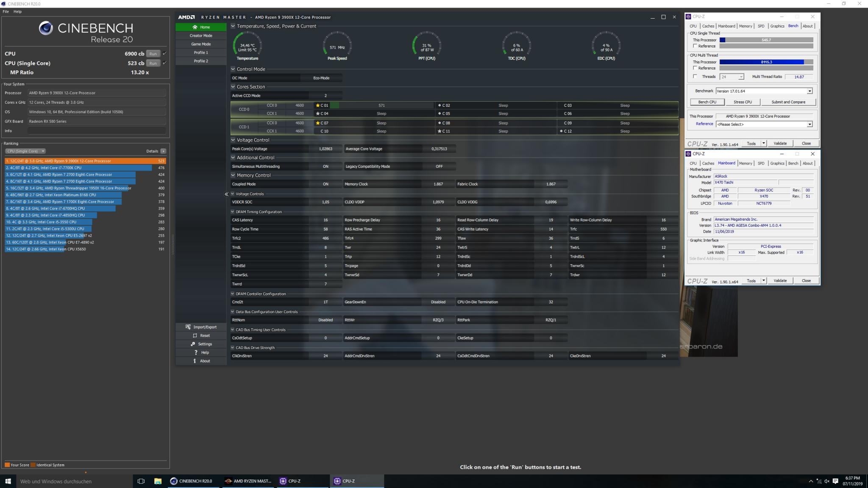The width and height of the screenshot is (868, 488).
Task: Run the Cinebench CPU multi-core test
Action: (x=153, y=54)
